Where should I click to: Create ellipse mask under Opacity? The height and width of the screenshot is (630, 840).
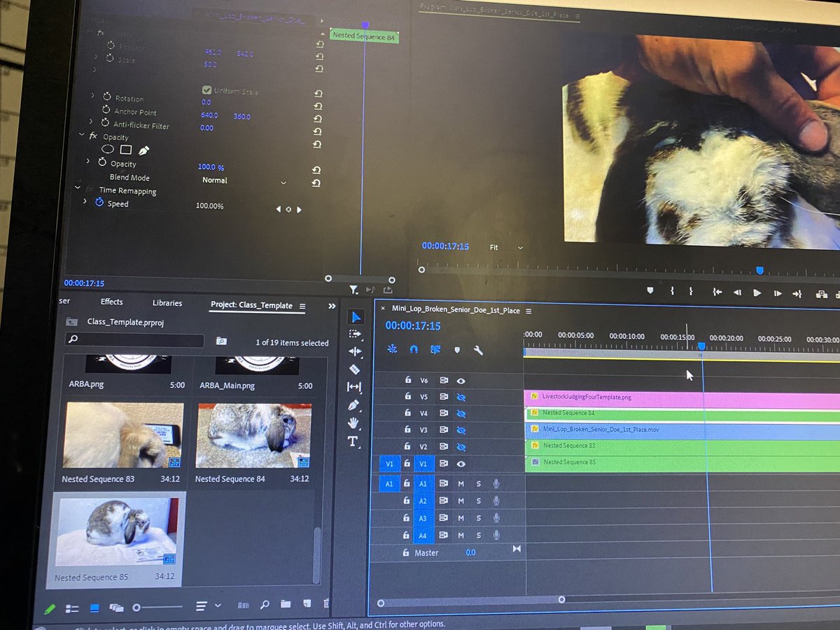108,149
